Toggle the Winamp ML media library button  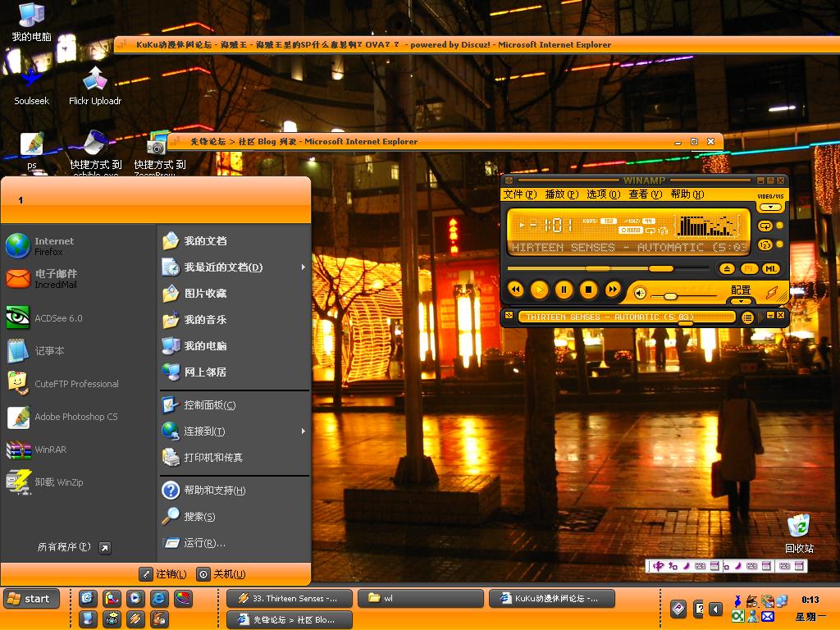(x=771, y=269)
